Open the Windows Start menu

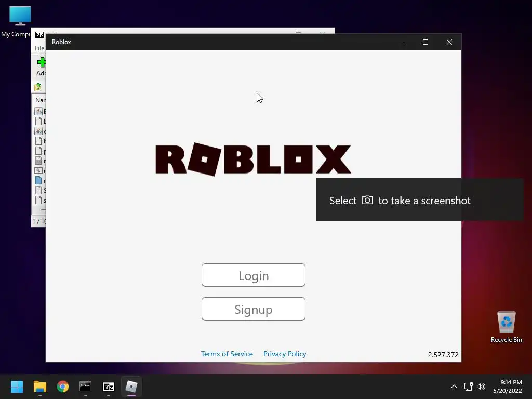point(17,387)
